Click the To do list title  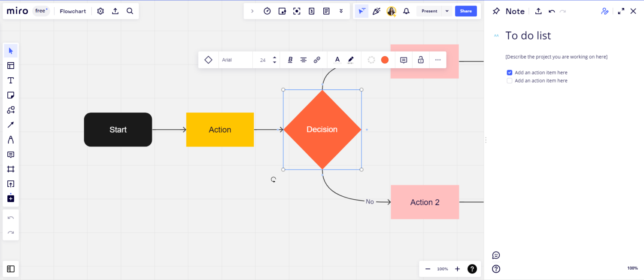coord(528,36)
